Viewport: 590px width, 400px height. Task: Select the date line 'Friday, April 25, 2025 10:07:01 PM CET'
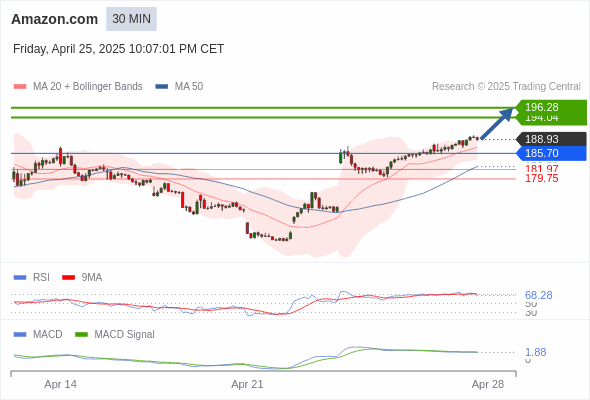[x=119, y=49]
